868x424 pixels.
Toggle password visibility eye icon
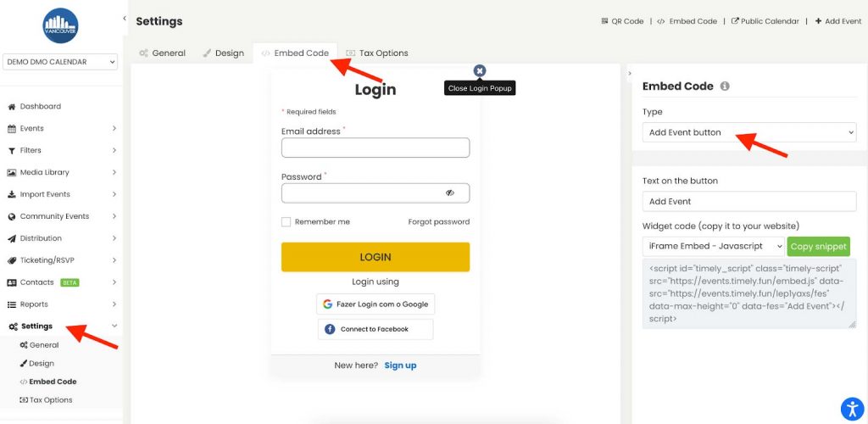tap(449, 193)
